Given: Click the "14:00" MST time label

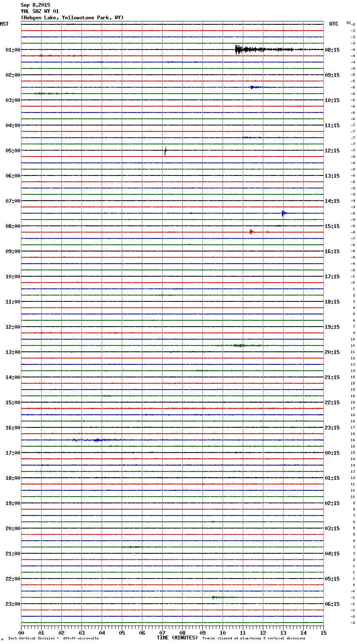Looking at the screenshot, I should [x=13, y=377].
